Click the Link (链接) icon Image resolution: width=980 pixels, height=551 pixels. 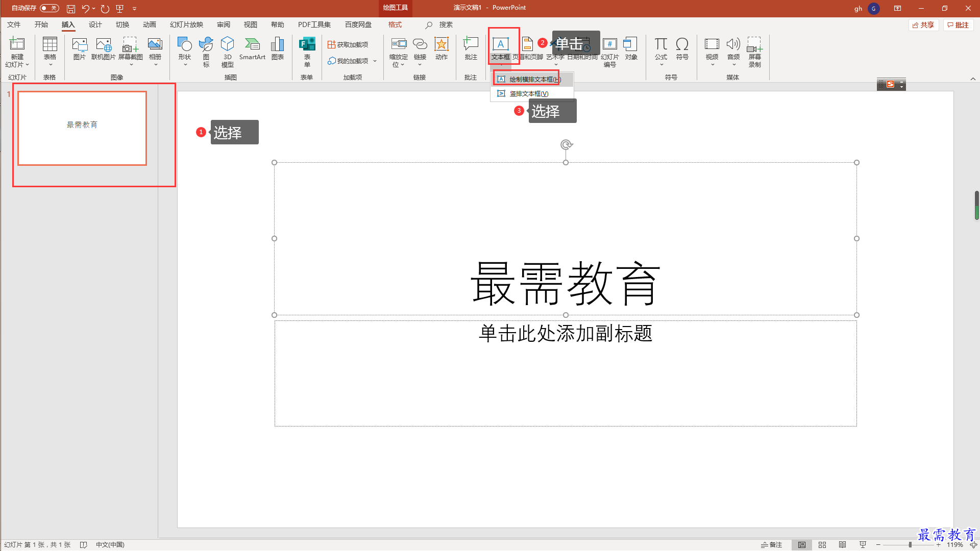[420, 44]
